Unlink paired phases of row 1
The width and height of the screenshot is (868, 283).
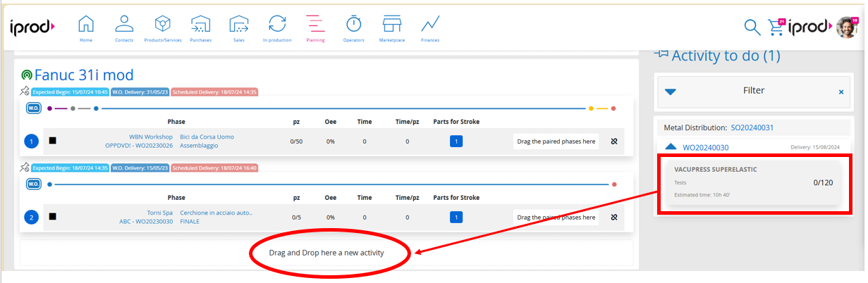coord(613,141)
